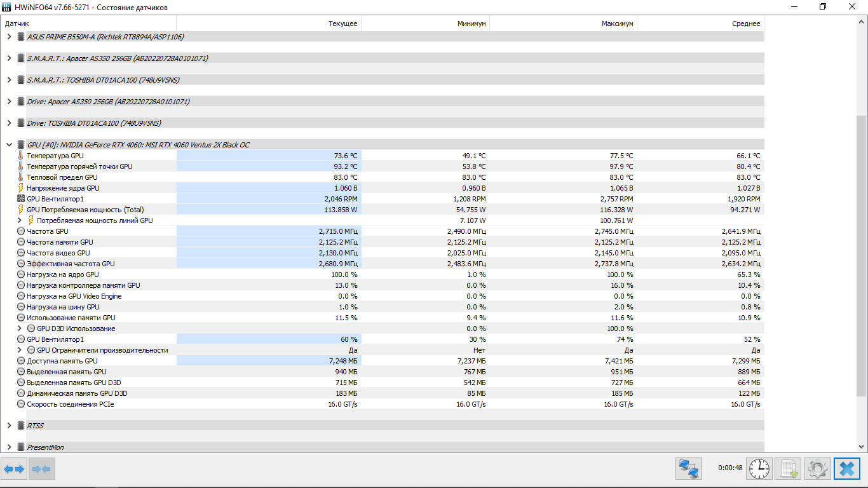Click fan icon beside GPU Вентилятор1 RPM row
Image resolution: width=868 pixels, height=488 pixels.
pos(20,199)
